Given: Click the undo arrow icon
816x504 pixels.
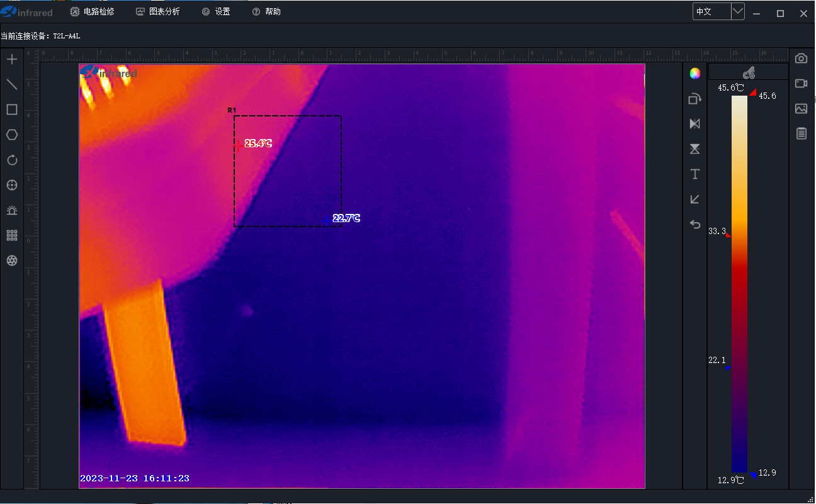Looking at the screenshot, I should pyautogui.click(x=695, y=225).
